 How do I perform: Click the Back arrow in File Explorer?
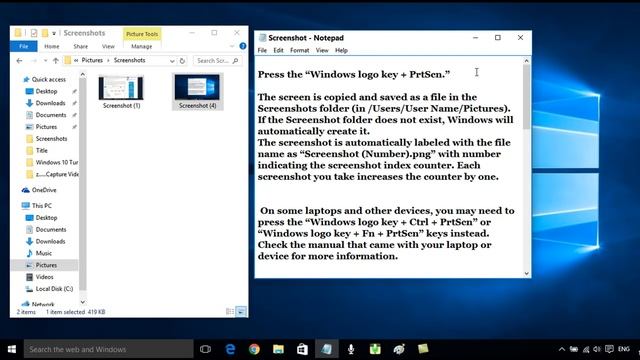19,60
